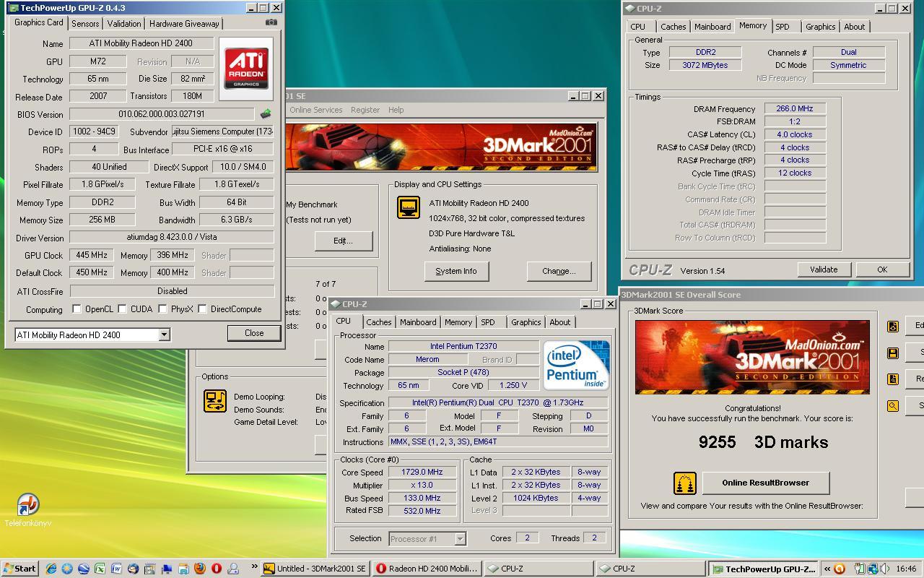Click the magnifier icon in score window
This screenshot has height=578, width=924.
point(892,405)
